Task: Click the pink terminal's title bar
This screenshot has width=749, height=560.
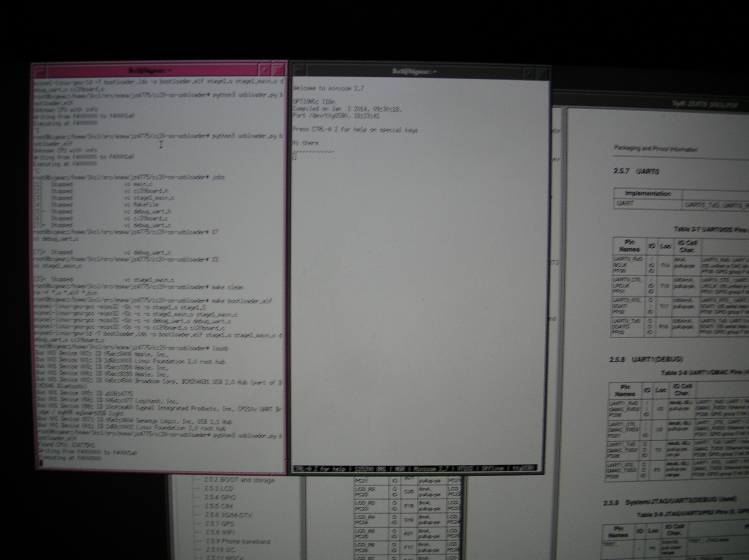Action: pos(152,71)
